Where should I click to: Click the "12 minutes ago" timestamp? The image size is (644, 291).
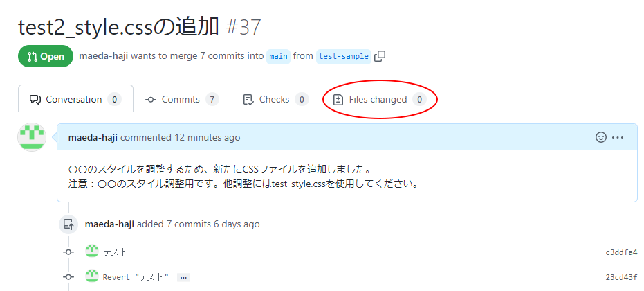[x=207, y=137]
